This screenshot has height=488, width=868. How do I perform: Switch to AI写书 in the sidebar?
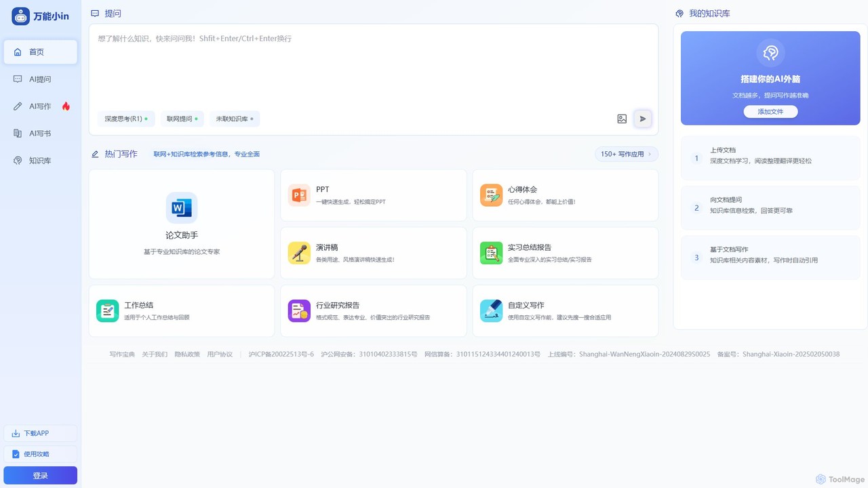41,134
